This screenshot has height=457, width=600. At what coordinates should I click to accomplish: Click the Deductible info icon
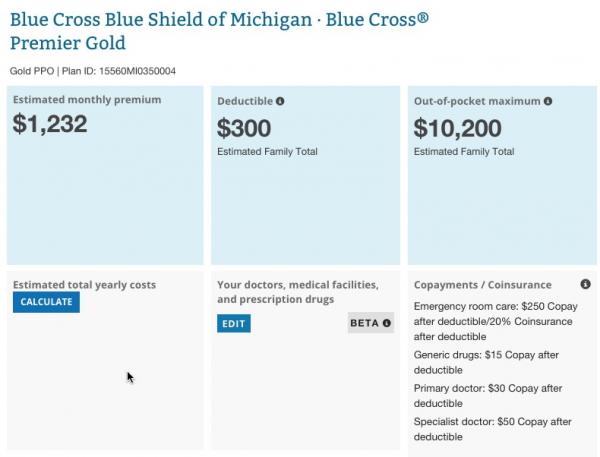point(281,101)
